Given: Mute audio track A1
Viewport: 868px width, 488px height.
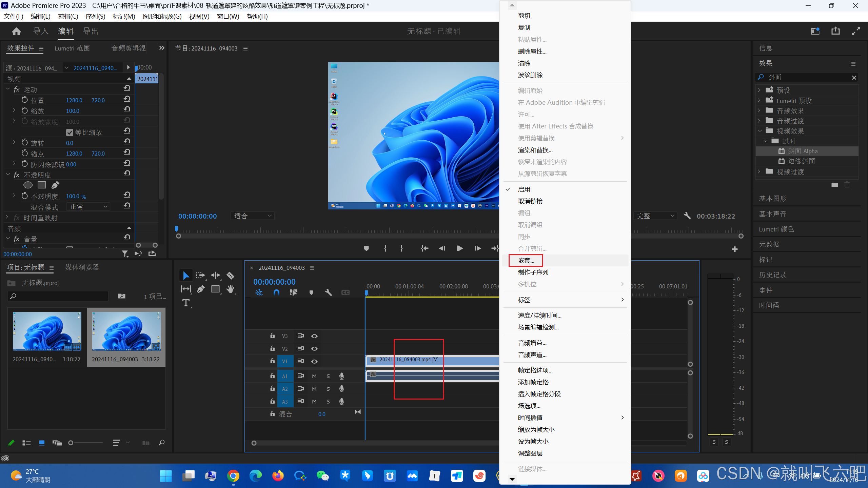Looking at the screenshot, I should coord(314,376).
